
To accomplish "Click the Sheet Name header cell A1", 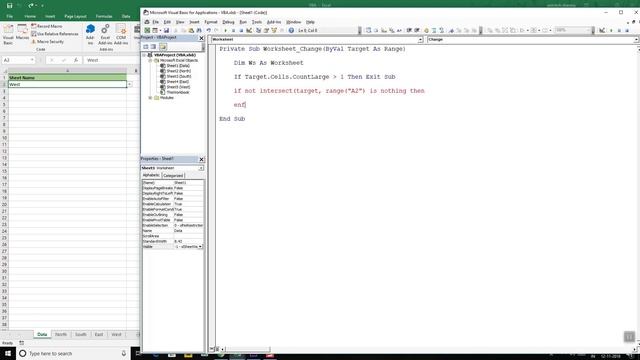I will pyautogui.click(x=67, y=78).
